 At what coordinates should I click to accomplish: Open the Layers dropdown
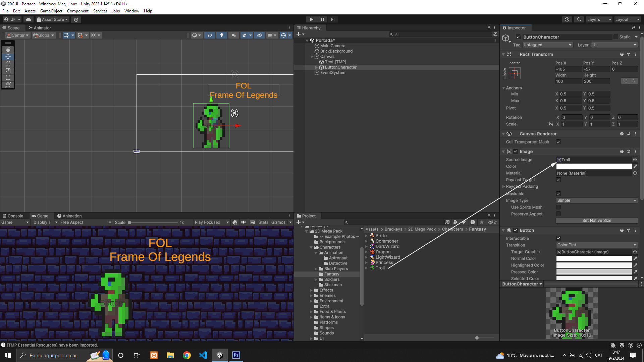599,19
